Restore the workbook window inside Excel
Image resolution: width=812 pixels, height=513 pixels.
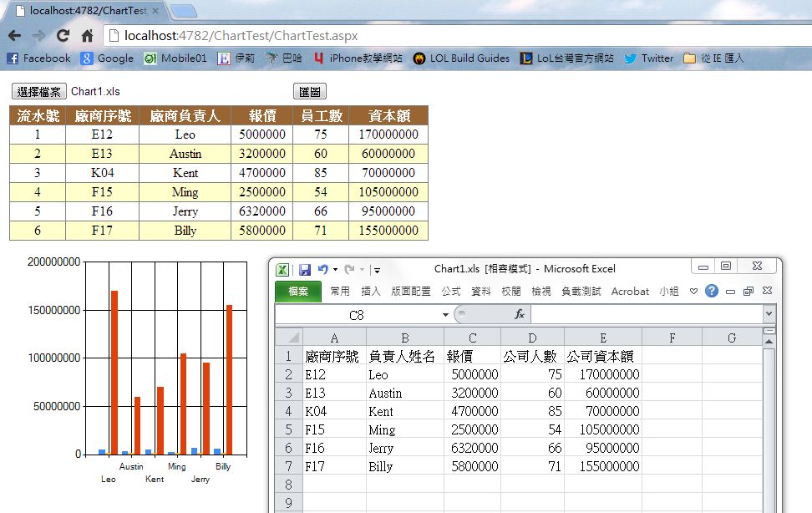(749, 292)
